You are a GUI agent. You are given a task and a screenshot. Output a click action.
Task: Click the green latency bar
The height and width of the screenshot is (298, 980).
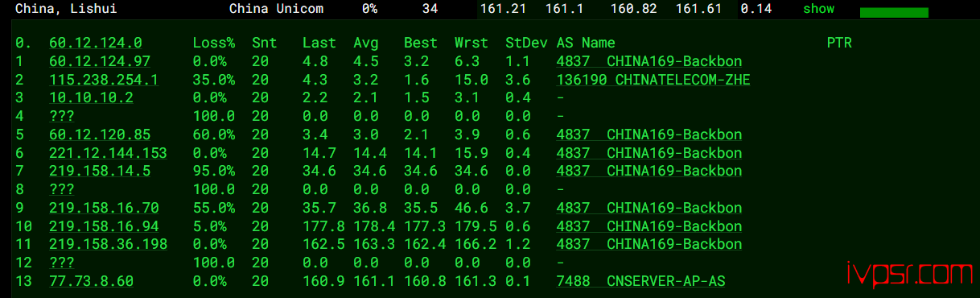tap(894, 12)
